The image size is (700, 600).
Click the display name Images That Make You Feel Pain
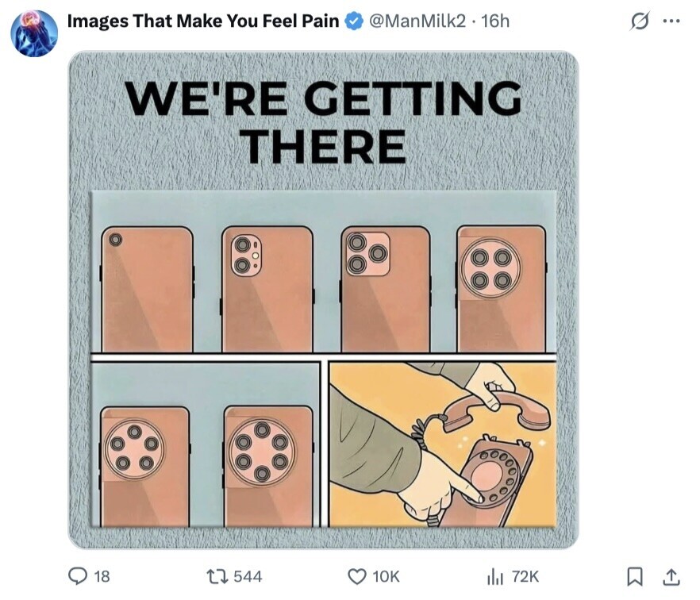(x=202, y=21)
